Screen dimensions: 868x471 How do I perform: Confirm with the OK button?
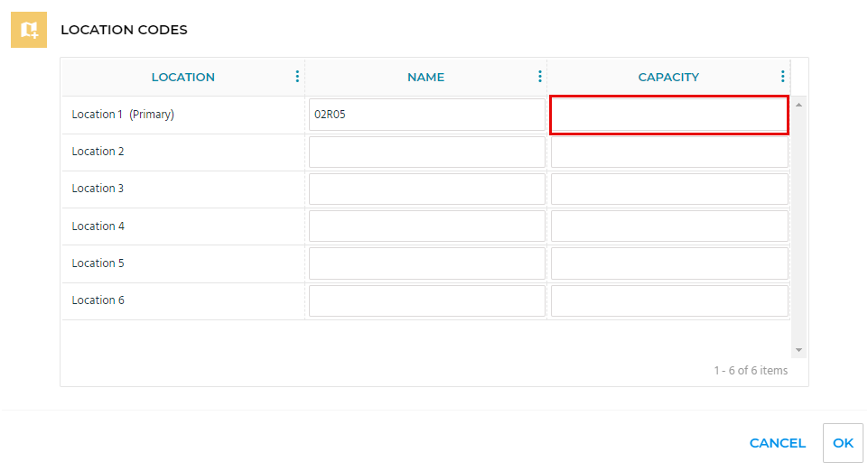tap(843, 443)
